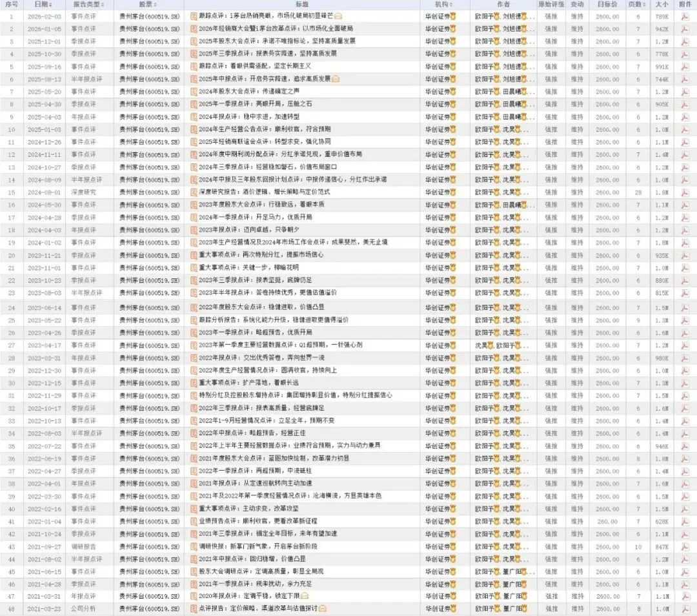Select page count 10 in row 43

[x=638, y=547]
